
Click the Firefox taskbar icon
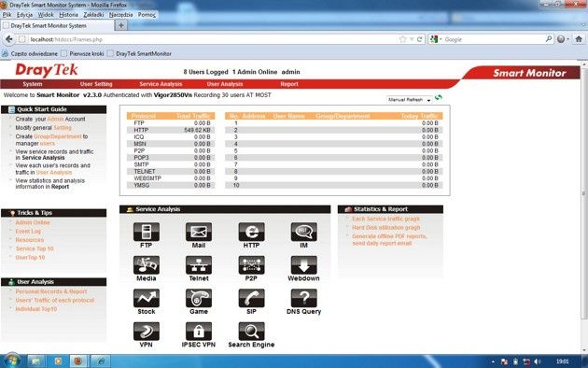78,361
